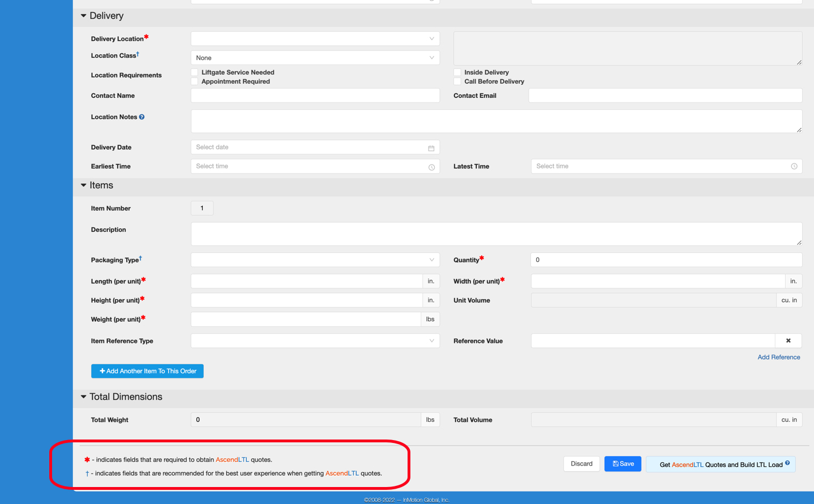Viewport: 814px width, 504px height.
Task: Collapse the Total Dimensions section
Action: click(84, 397)
